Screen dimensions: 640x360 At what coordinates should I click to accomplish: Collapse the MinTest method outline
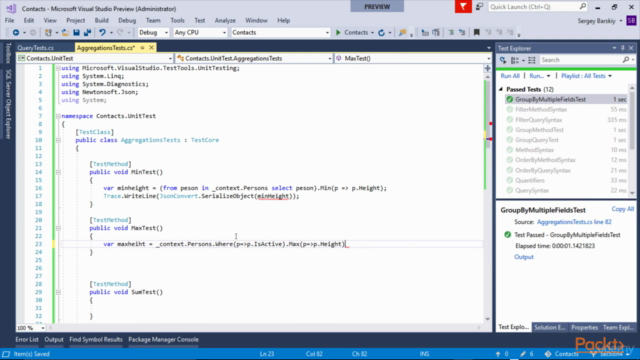pyautogui.click(x=58, y=172)
